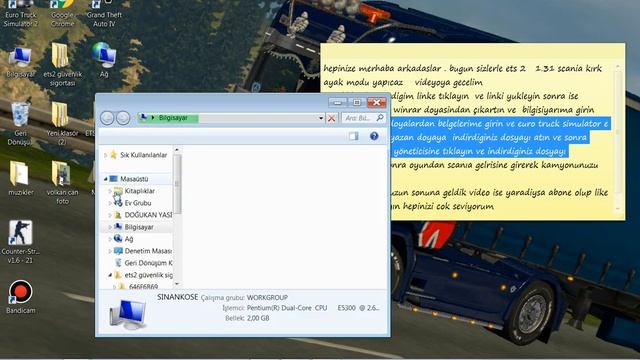Open the address bar history dropdown
Image resolution: width=640 pixels, height=360 pixels.
[x=321, y=118]
